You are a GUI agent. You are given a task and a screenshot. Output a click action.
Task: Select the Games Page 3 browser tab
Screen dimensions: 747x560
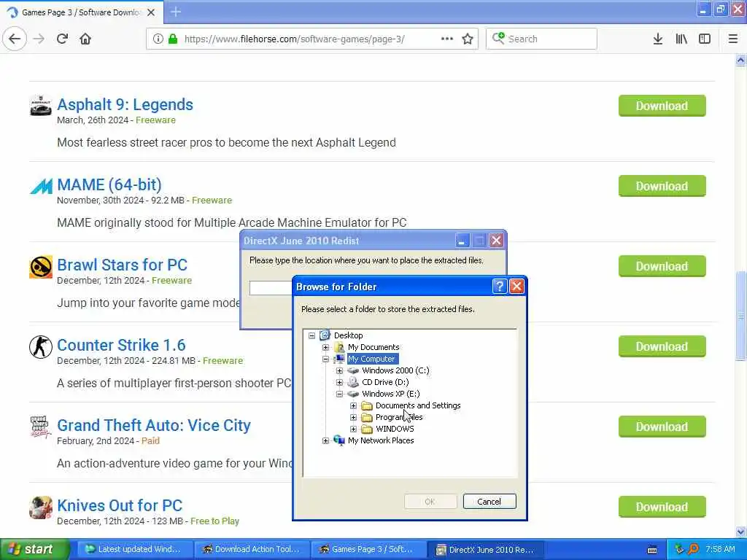(x=82, y=12)
